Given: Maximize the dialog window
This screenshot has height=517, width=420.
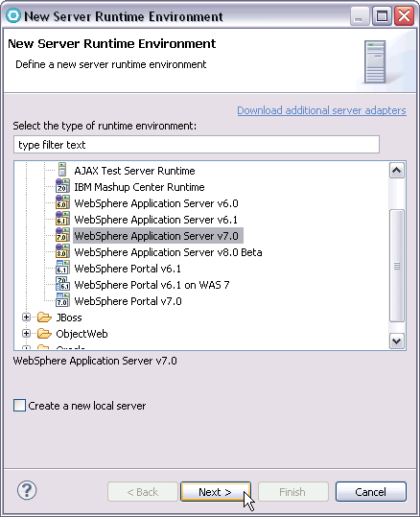Looking at the screenshot, I should click(382, 15).
